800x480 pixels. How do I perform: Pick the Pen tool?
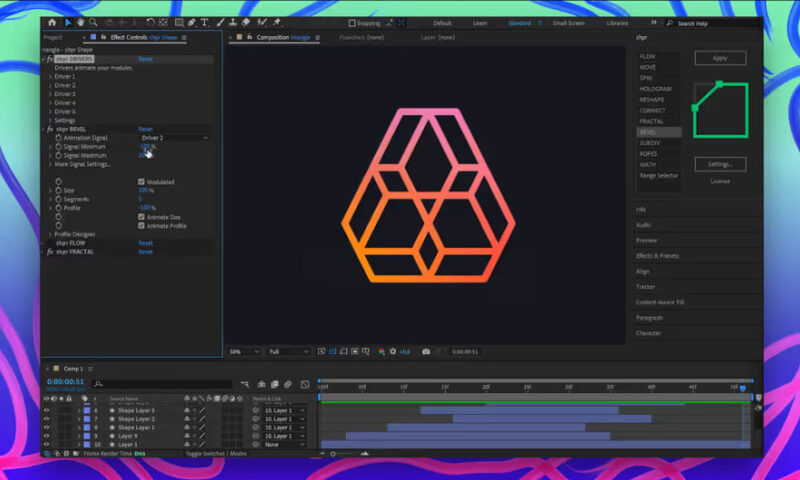click(x=190, y=22)
